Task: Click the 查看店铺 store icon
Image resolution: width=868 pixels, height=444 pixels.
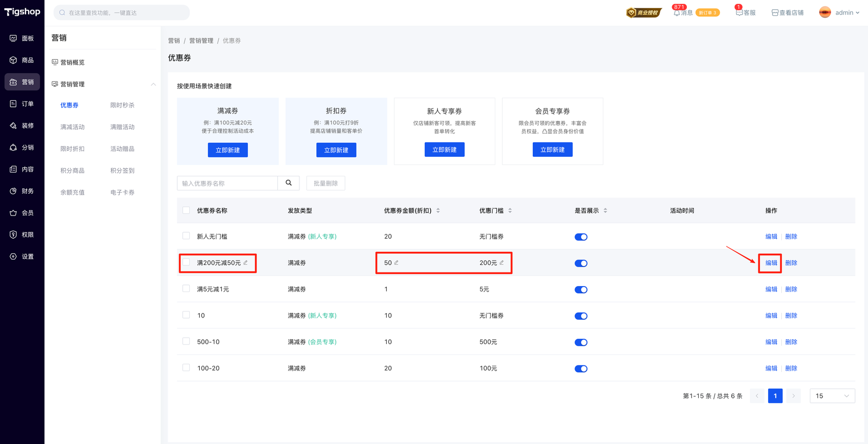Action: point(775,12)
